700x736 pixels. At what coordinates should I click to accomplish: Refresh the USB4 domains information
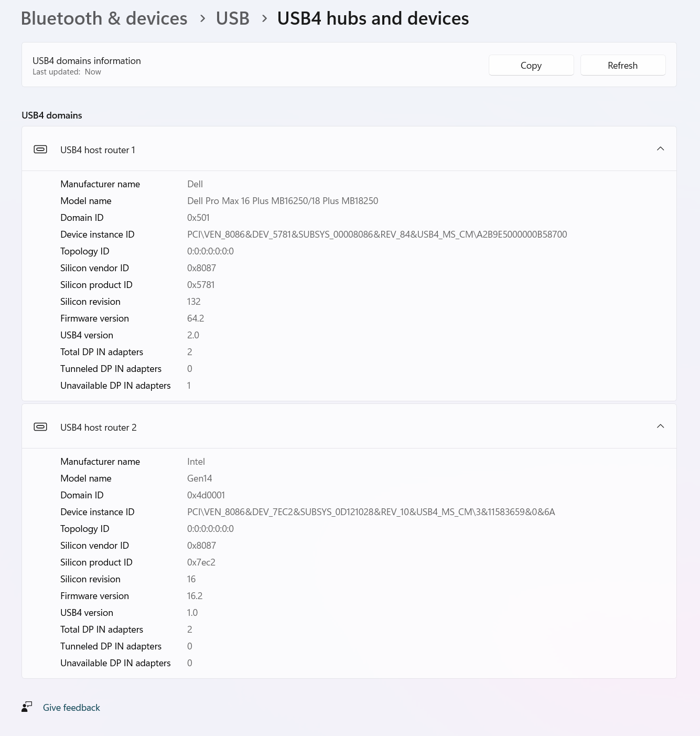pos(622,66)
